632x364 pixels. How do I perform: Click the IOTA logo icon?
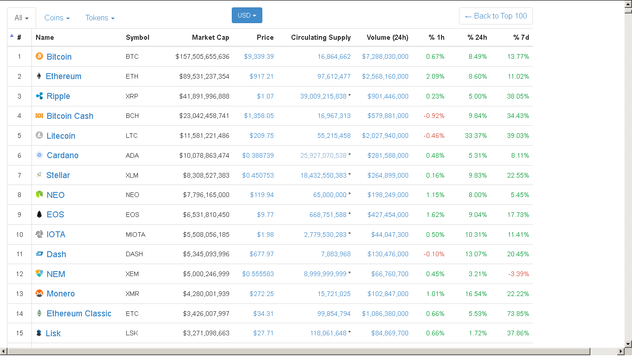(39, 234)
